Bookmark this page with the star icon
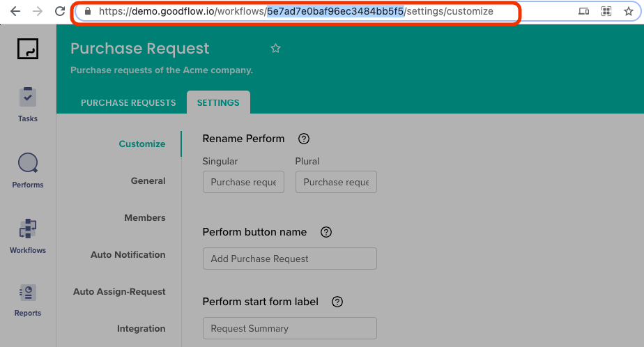644x347 pixels. (629, 11)
